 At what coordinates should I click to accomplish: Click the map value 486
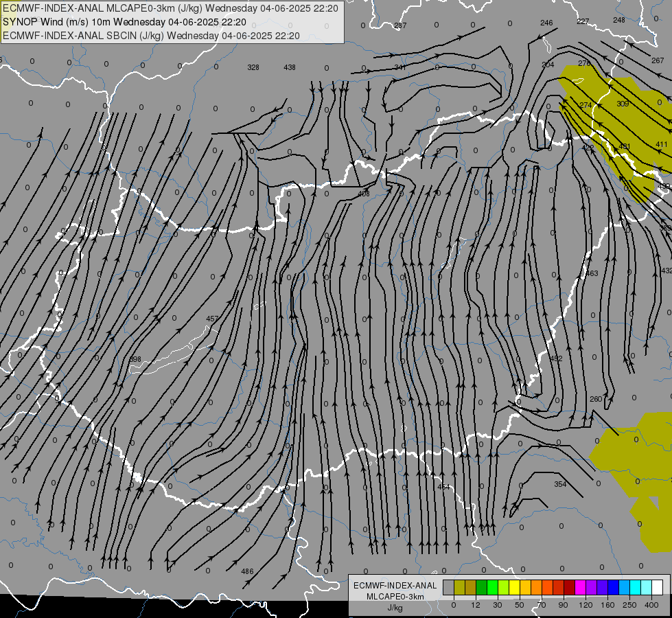(x=247, y=571)
